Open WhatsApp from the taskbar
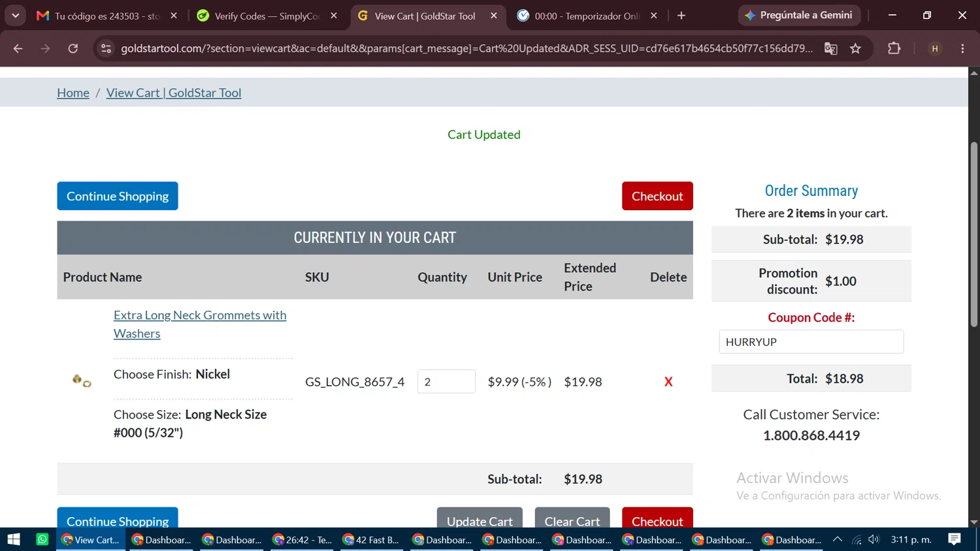 coord(42,539)
